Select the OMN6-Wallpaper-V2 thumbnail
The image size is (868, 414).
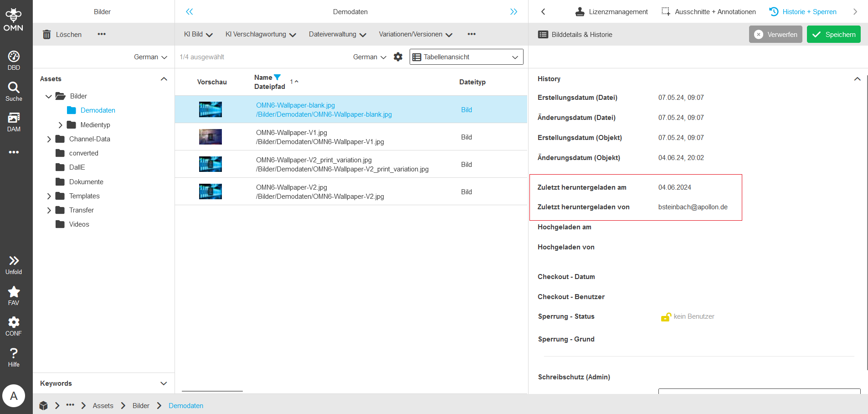tap(210, 191)
